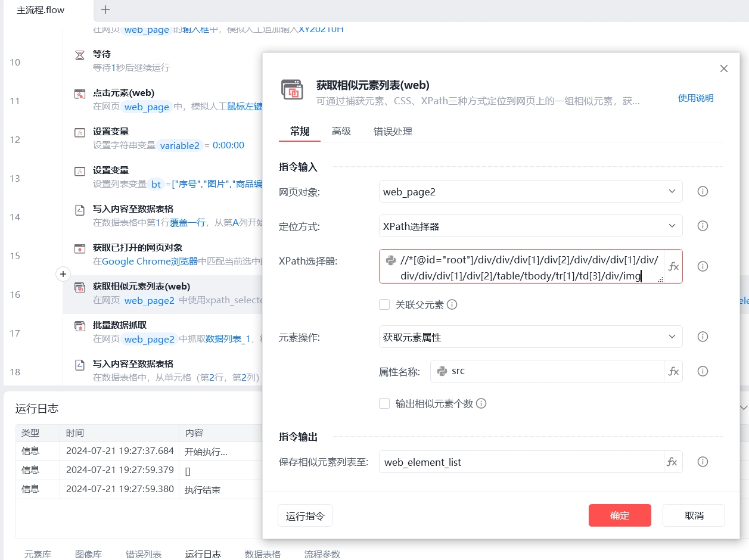Select the log row 开始执行...
Image resolution: width=749 pixels, height=560 pixels.
(x=139, y=451)
